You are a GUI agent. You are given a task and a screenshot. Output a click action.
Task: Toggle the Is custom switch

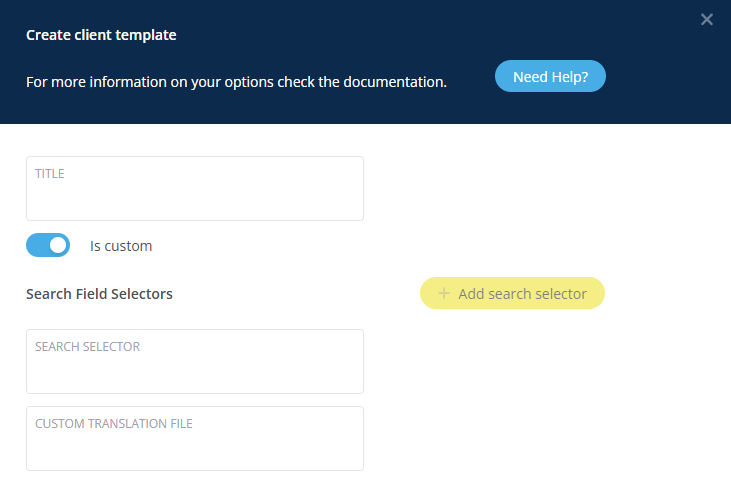pos(48,245)
